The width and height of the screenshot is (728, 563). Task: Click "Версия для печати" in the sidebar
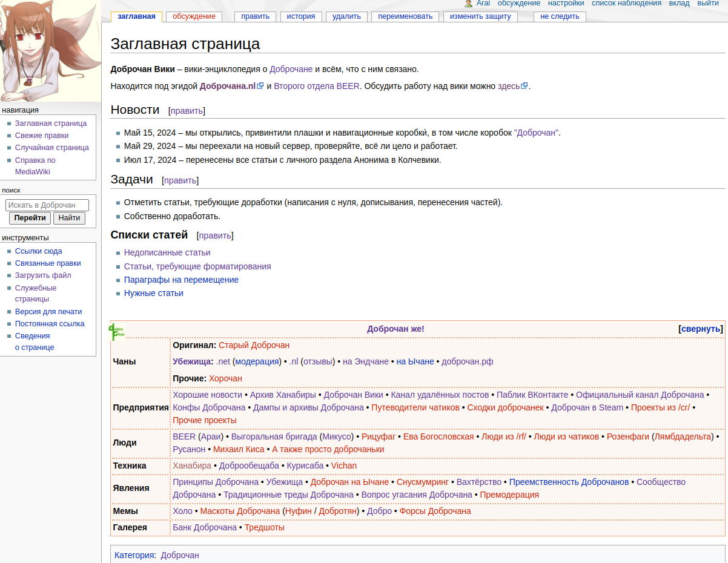coord(48,312)
